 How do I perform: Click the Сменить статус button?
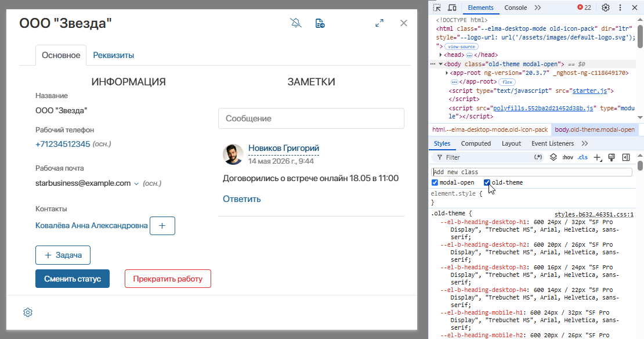click(73, 279)
